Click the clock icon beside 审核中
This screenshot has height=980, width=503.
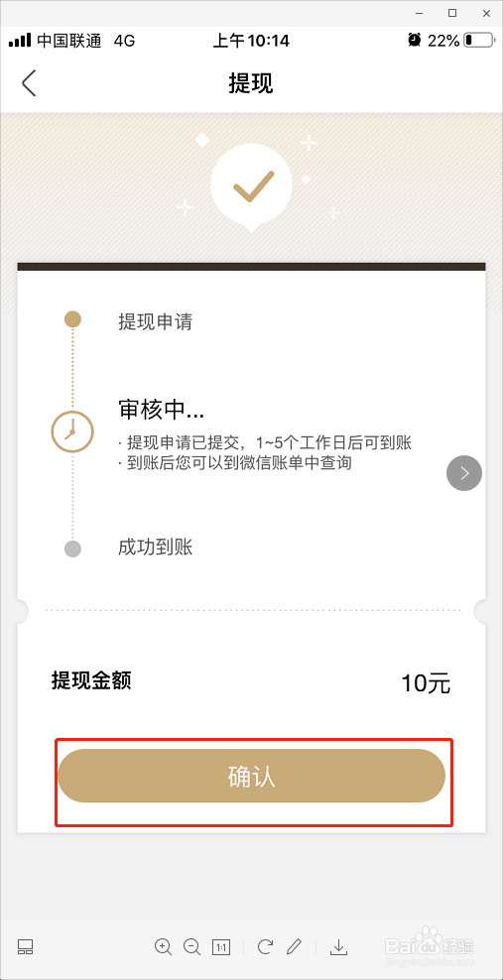click(x=72, y=432)
